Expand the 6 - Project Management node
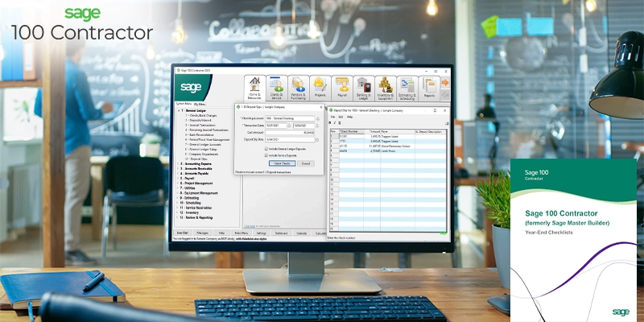The image size is (644, 322). [x=178, y=184]
